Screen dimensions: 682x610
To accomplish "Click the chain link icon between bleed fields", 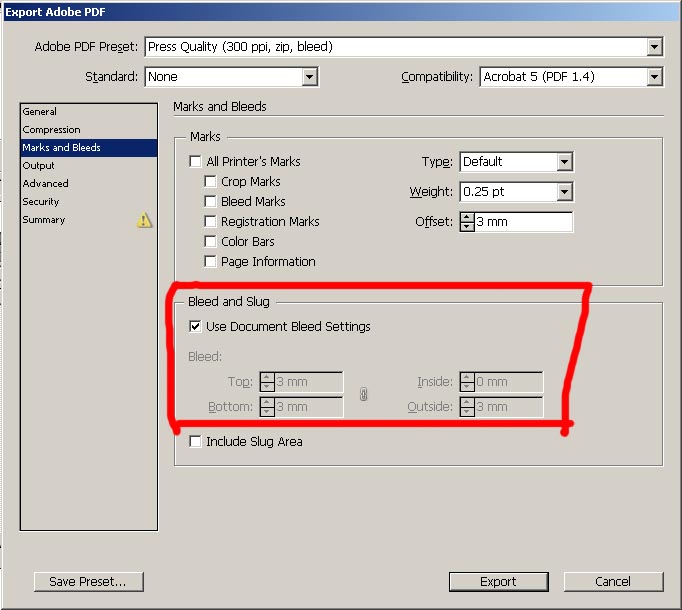I will (x=364, y=394).
